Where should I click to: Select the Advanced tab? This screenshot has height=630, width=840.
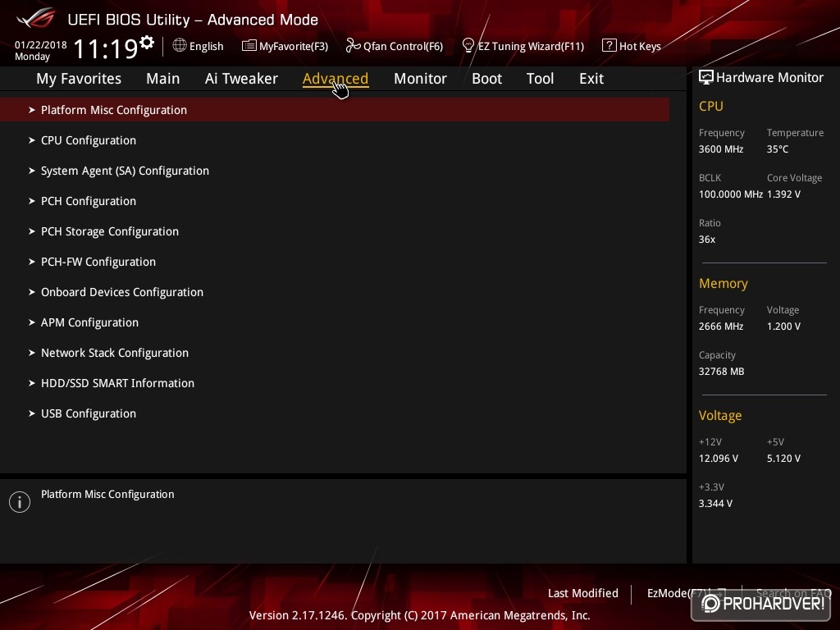tap(336, 78)
